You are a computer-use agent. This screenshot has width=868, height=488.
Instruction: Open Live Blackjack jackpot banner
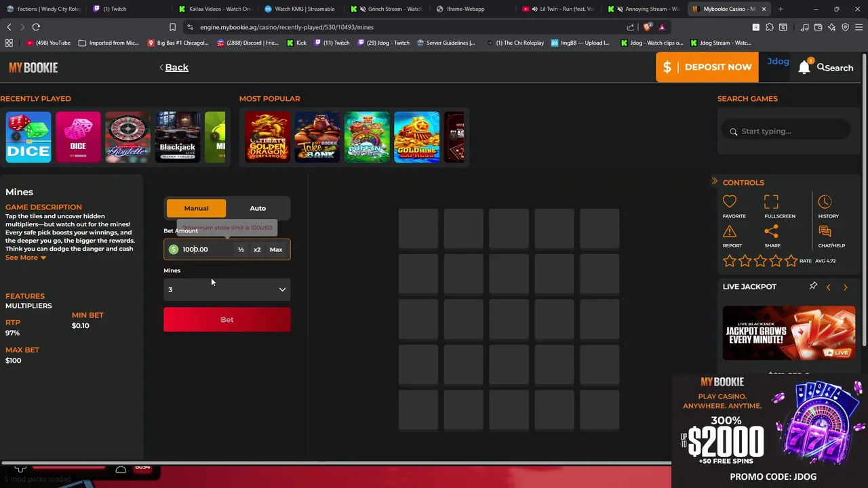(x=789, y=333)
